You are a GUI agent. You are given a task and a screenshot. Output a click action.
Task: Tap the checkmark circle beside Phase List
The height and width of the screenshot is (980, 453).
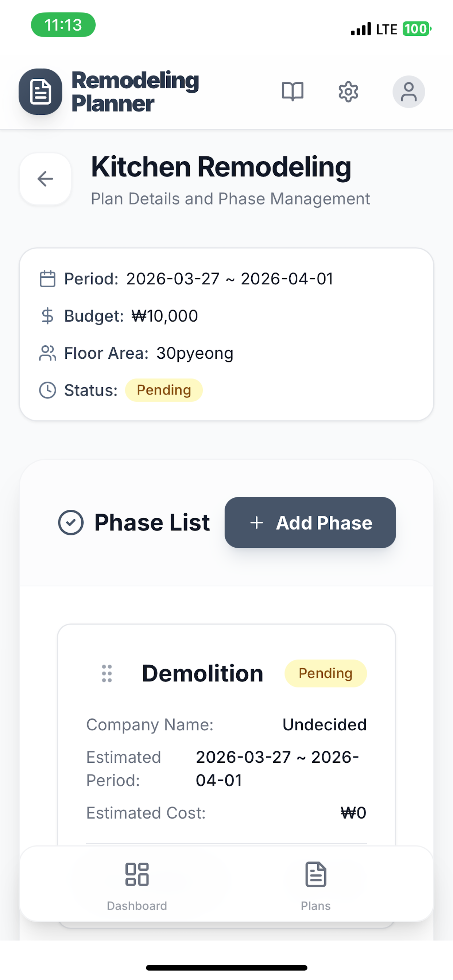71,522
